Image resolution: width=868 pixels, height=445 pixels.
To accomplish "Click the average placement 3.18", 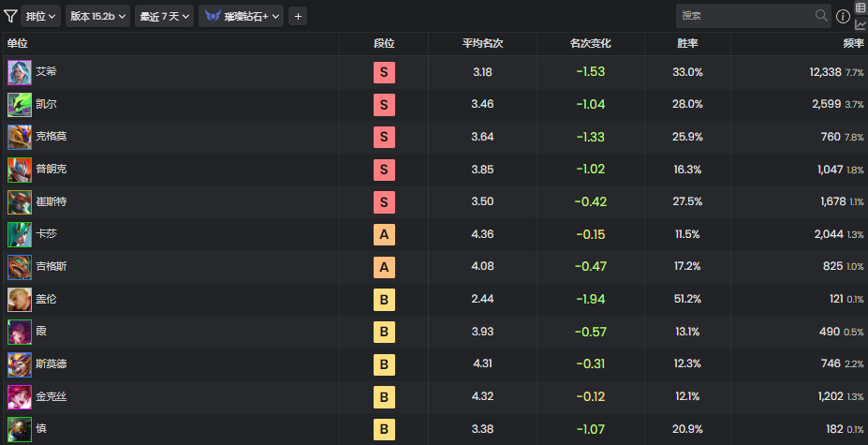I will (x=483, y=72).
